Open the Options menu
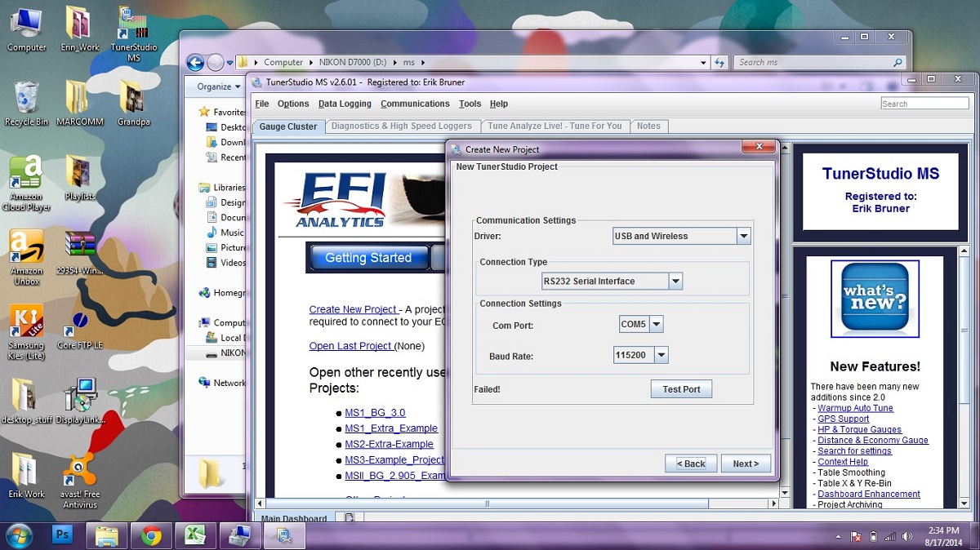This screenshot has width=980, height=550. 293,104
